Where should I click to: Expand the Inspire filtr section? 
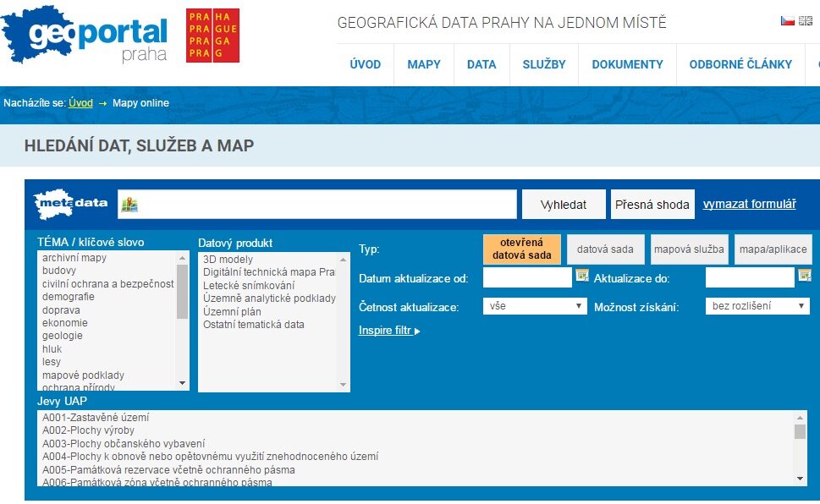tap(389, 331)
